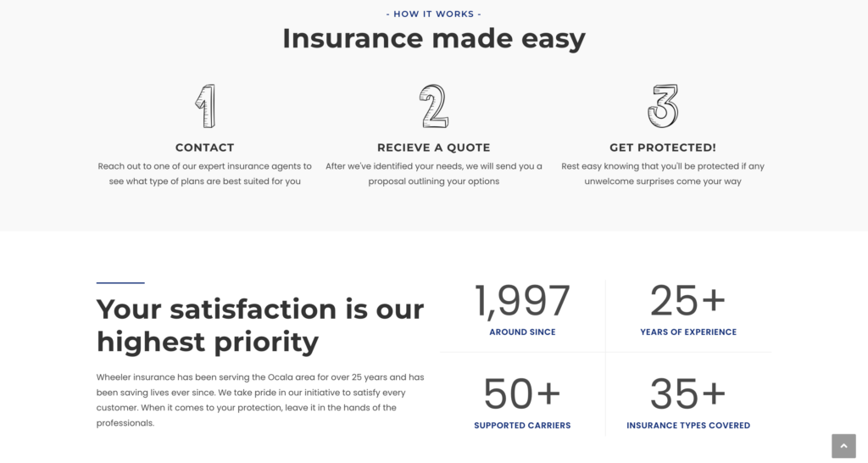Select the GET PROTECTED! heading
This screenshot has height=463, width=868.
pyautogui.click(x=663, y=148)
